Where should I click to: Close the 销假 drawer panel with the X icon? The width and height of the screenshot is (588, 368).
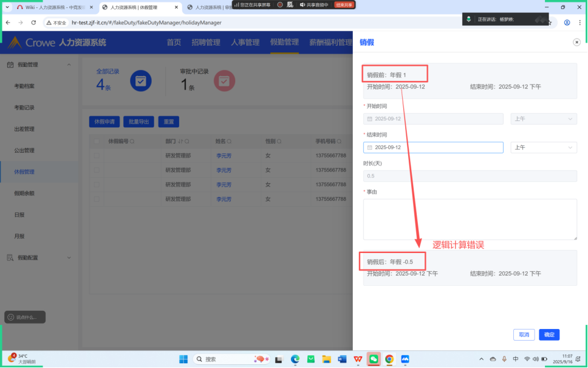(x=576, y=42)
